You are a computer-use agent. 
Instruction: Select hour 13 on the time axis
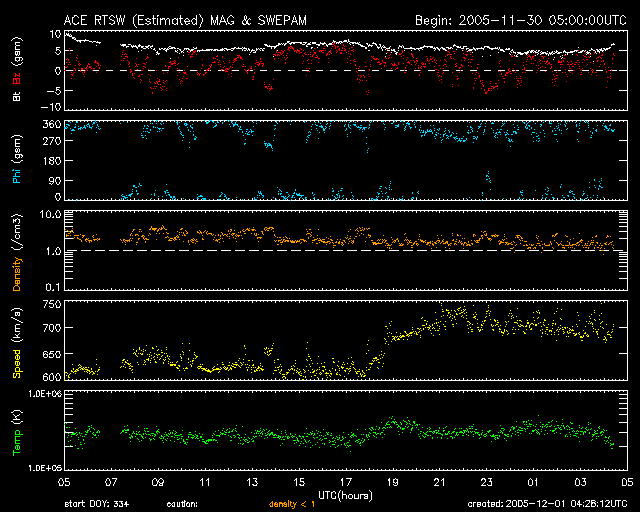click(251, 482)
